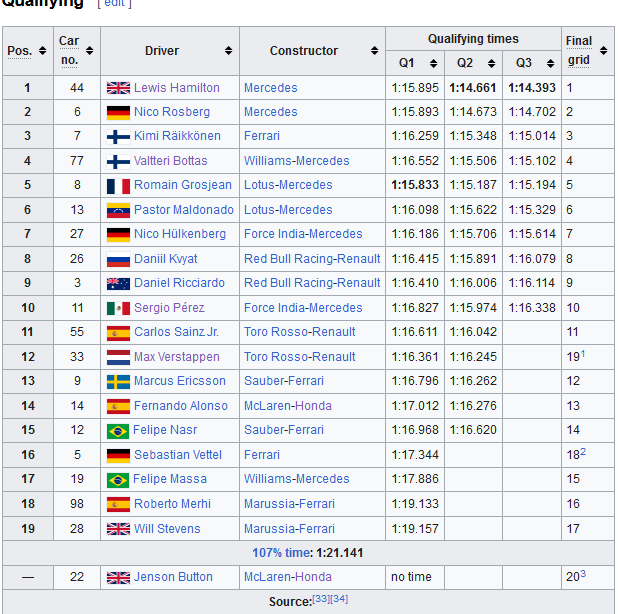Open Lotus-Mercedes link in Grosjean's row
This screenshot has height=614, width=618.
pyautogui.click(x=288, y=185)
